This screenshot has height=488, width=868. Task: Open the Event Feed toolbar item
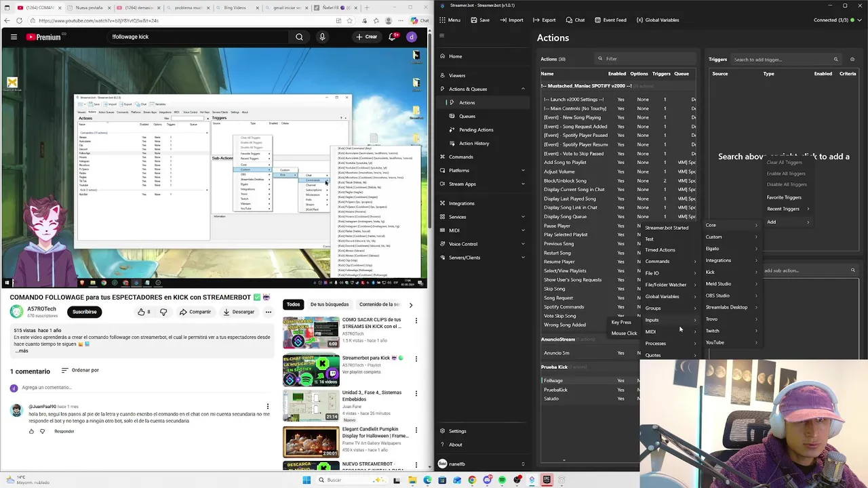(x=610, y=20)
